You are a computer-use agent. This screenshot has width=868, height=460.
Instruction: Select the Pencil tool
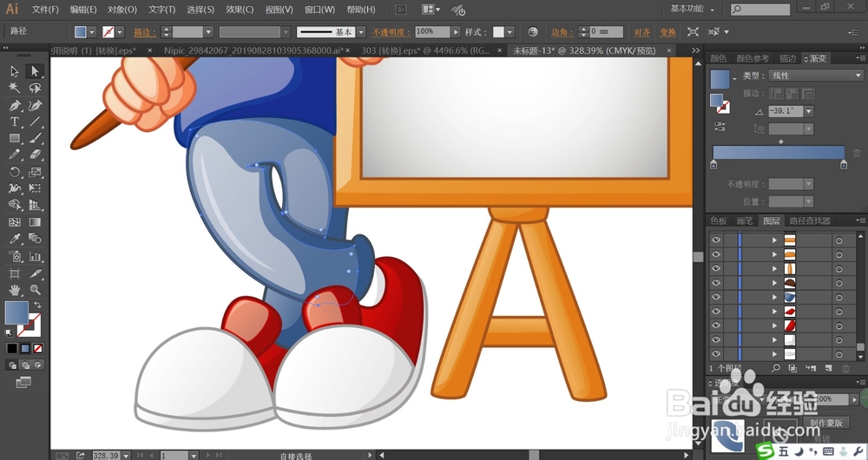click(x=15, y=155)
